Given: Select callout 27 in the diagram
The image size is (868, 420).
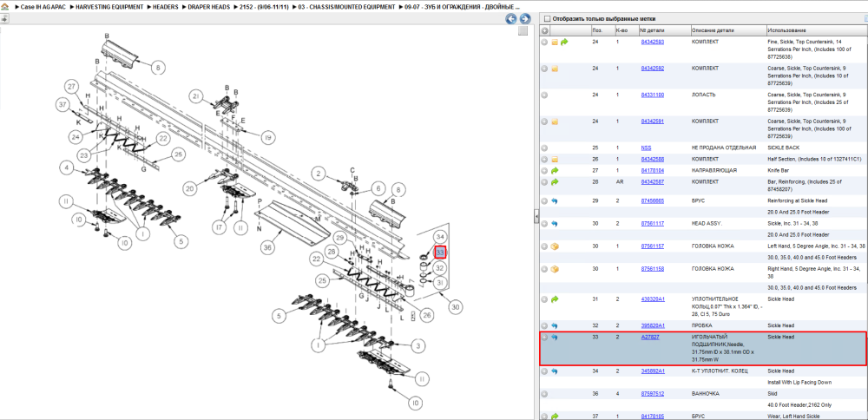Looking at the screenshot, I should tap(71, 87).
